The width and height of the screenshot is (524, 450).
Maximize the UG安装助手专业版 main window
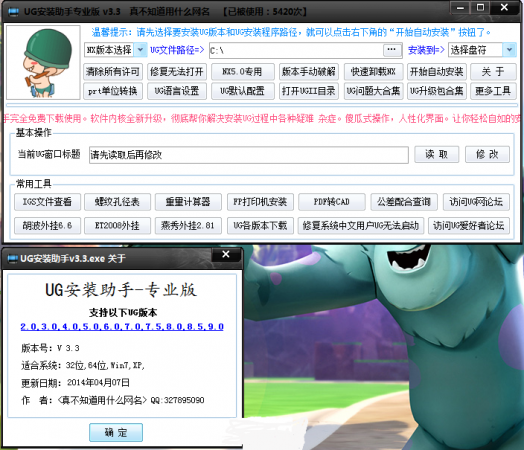click(481, 7)
